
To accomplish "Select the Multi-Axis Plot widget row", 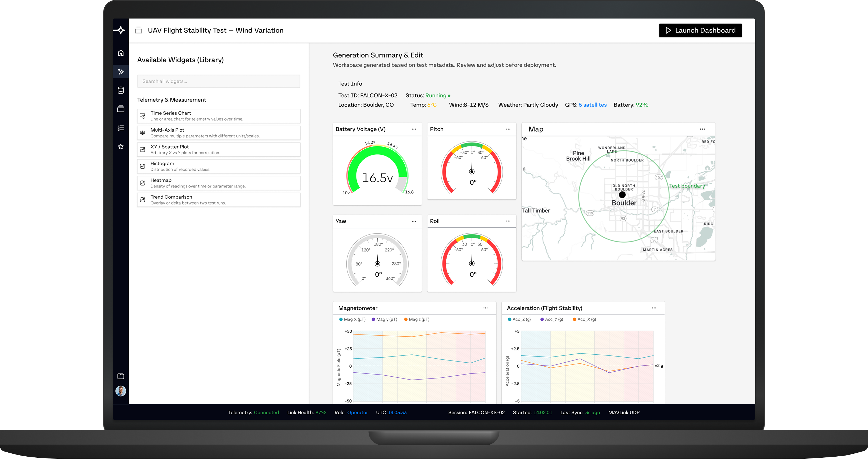I will click(x=219, y=132).
